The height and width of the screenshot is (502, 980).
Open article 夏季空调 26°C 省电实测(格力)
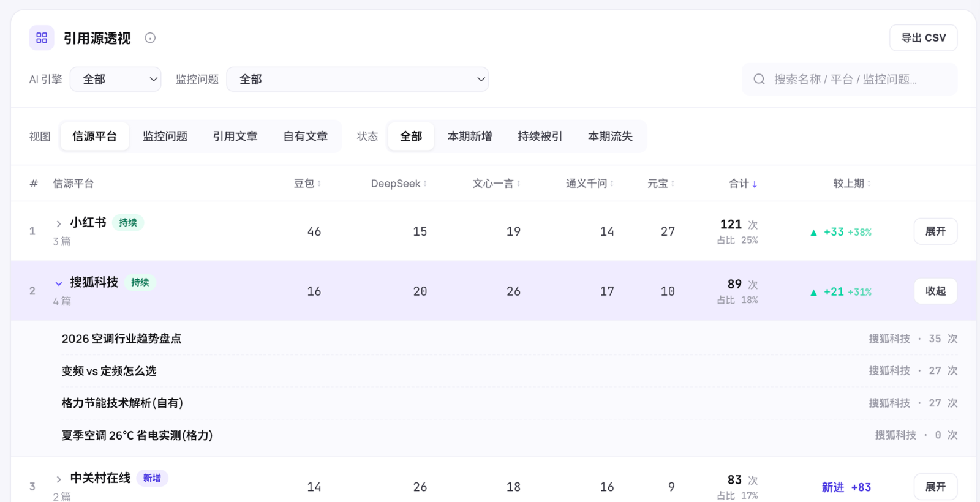[x=137, y=435]
